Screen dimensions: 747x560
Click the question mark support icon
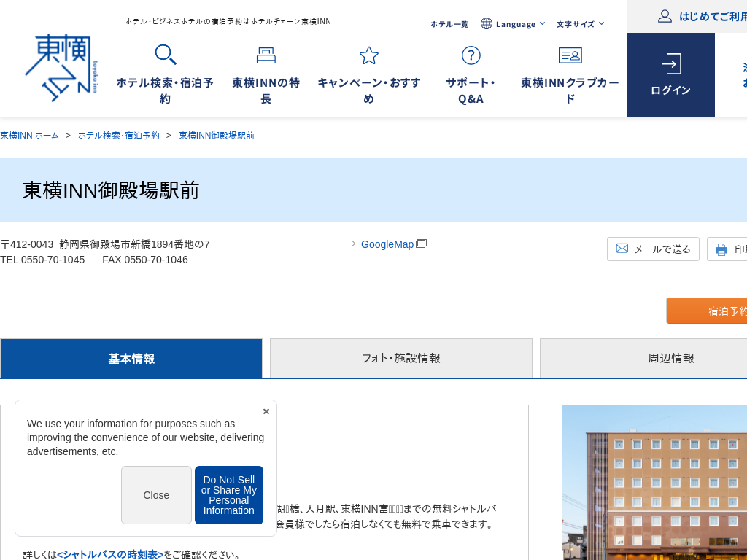pyautogui.click(x=471, y=55)
